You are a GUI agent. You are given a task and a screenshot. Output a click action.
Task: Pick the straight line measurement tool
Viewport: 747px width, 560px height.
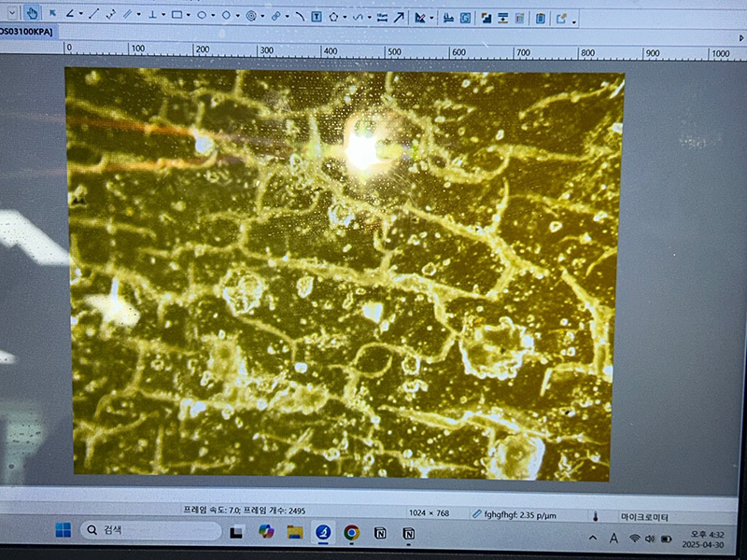[93, 15]
